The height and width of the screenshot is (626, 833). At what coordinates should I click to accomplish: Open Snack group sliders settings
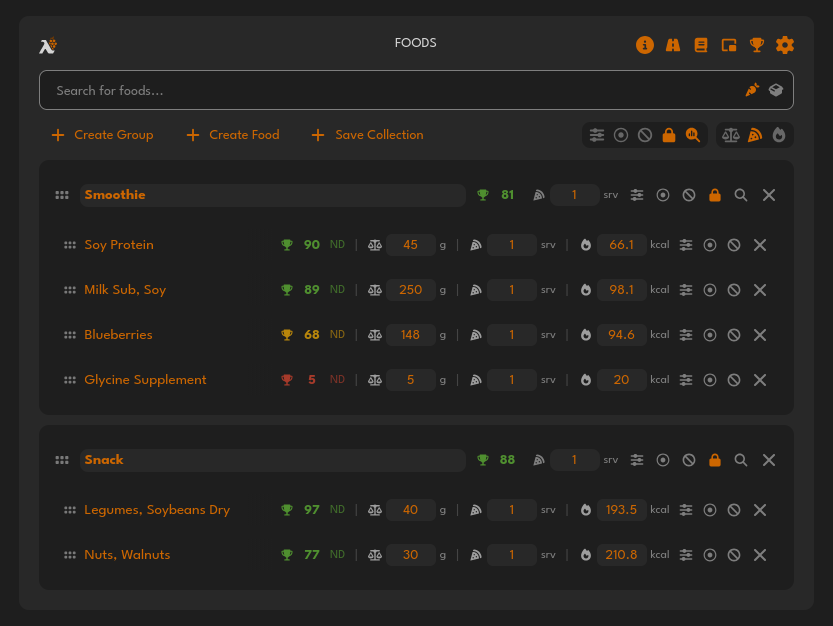tap(637, 460)
